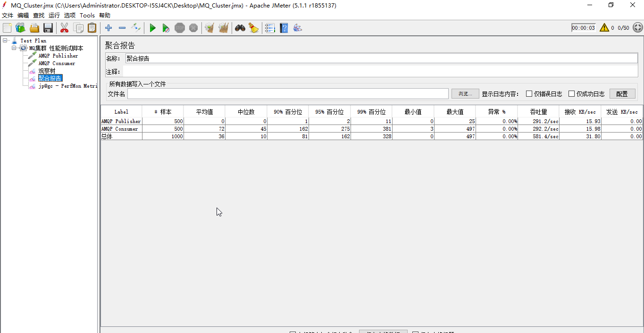Image resolution: width=644 pixels, height=333 pixels.
Task: Click the 99% 百分位 column header
Action: pos(371,112)
